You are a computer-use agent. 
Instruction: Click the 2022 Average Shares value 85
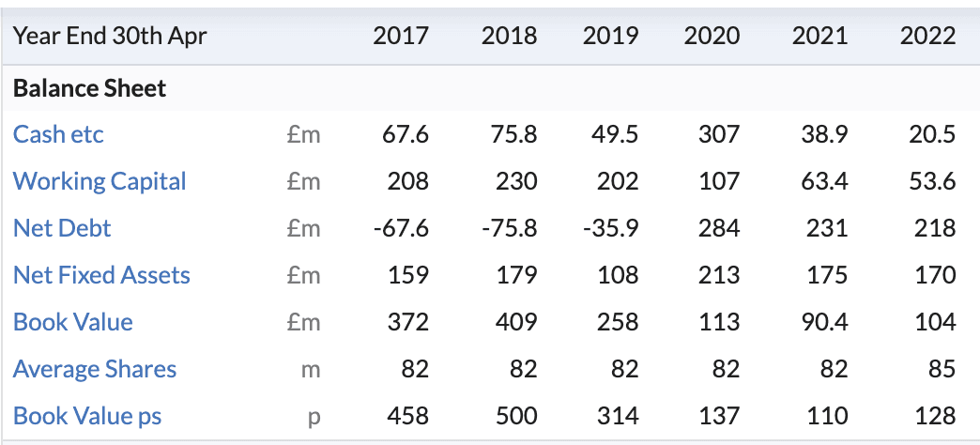(x=942, y=369)
